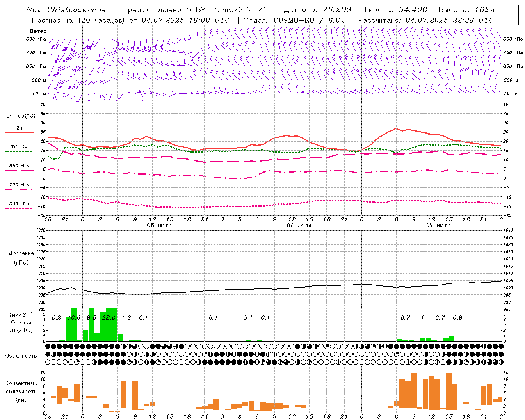Click the Давление pressure panel label

[21, 253]
